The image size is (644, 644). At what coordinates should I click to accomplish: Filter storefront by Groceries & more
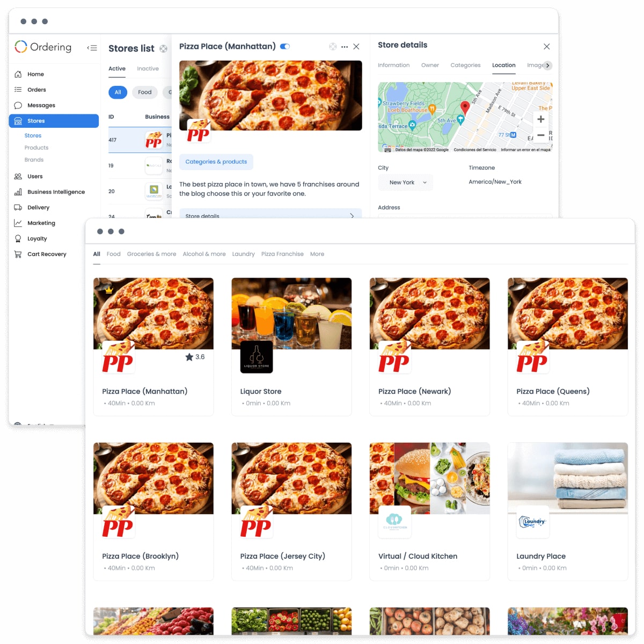pyautogui.click(x=151, y=254)
